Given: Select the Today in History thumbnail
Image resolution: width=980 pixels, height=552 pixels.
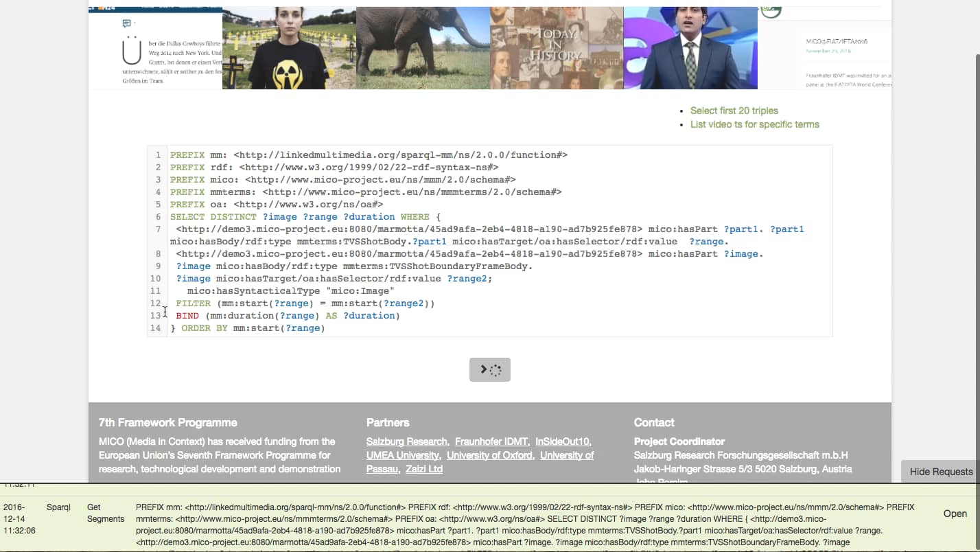Looking at the screenshot, I should (x=557, y=48).
